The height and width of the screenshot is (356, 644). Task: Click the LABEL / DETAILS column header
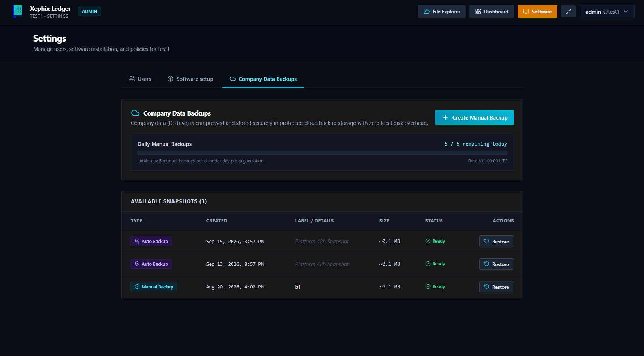coord(314,221)
